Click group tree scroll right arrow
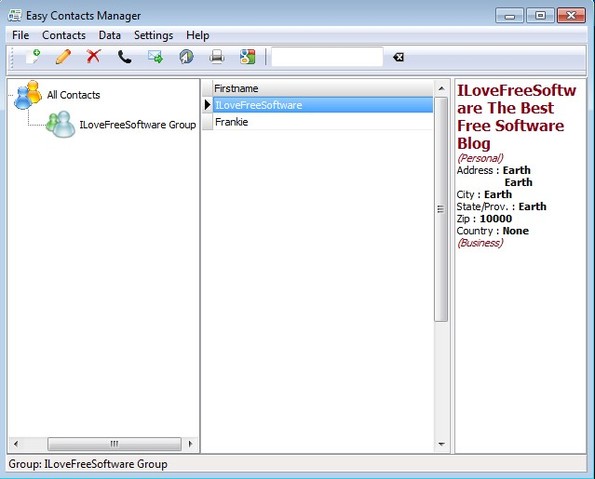 (190, 444)
